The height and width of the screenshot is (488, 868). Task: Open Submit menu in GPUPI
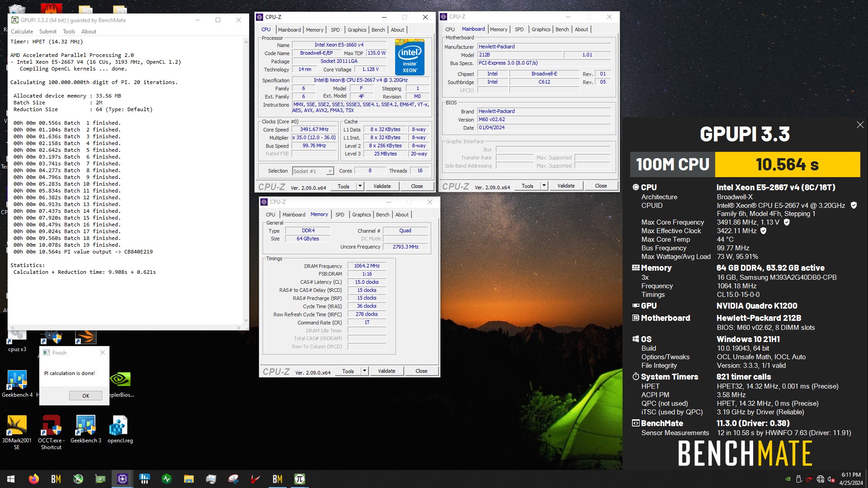pos(48,32)
